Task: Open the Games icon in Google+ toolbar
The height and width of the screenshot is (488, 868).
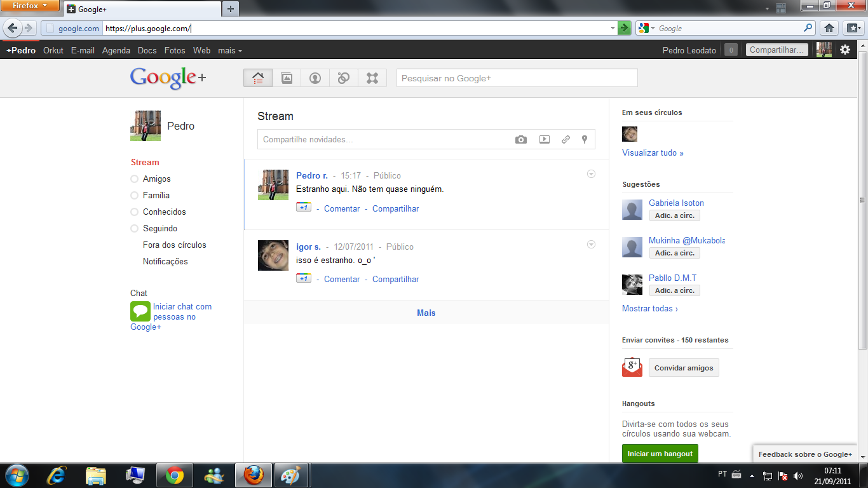Action: [x=372, y=78]
